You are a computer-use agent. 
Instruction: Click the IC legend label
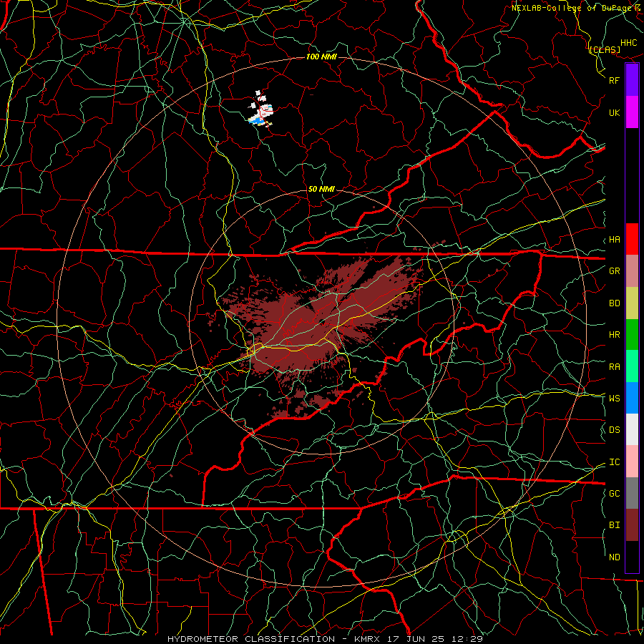pos(615,462)
